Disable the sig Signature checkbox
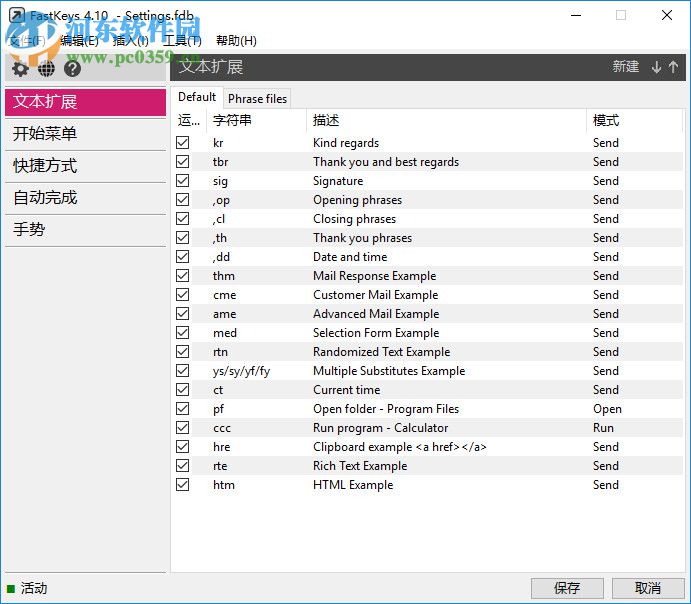691x604 pixels. tap(182, 181)
